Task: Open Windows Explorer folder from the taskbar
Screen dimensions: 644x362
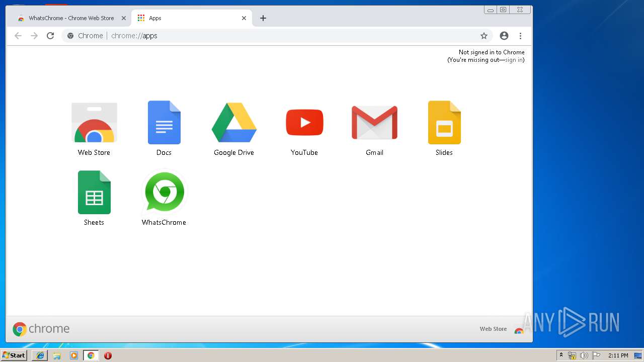Action: click(57, 355)
